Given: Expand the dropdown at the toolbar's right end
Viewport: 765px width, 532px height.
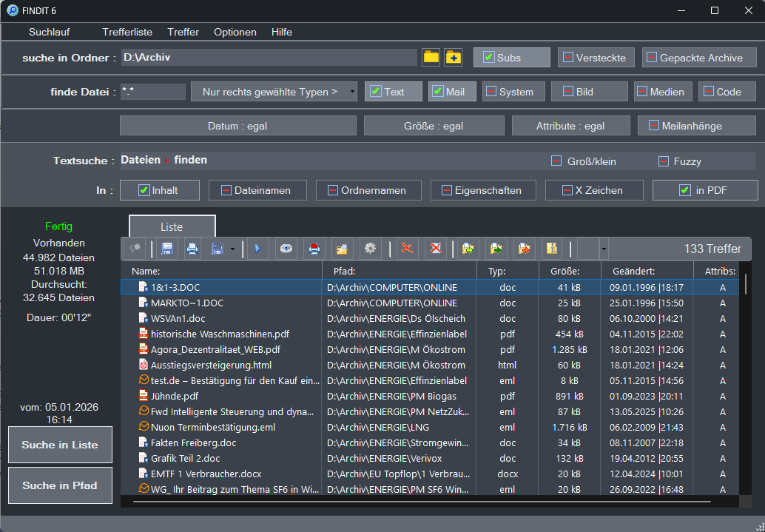Looking at the screenshot, I should (603, 249).
